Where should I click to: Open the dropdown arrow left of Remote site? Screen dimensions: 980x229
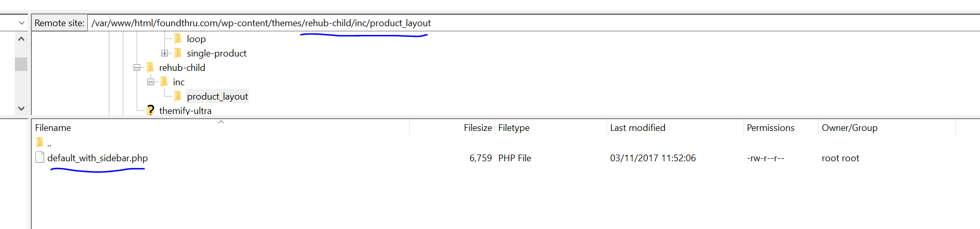[x=21, y=23]
